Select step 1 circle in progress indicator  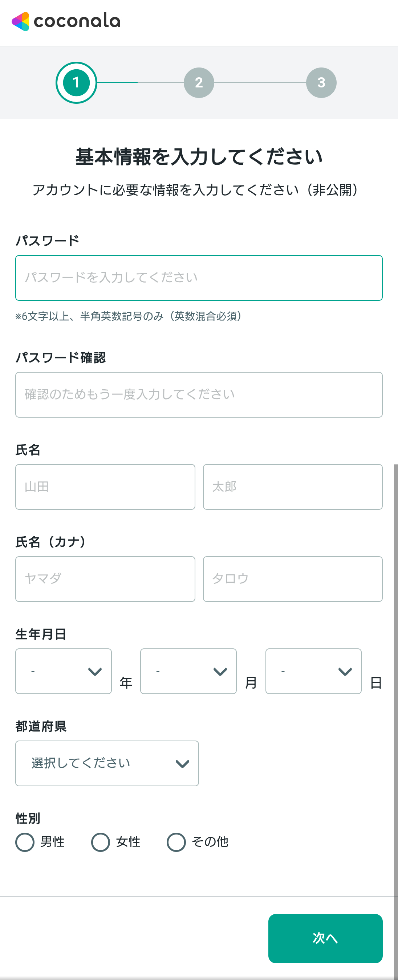tap(76, 83)
